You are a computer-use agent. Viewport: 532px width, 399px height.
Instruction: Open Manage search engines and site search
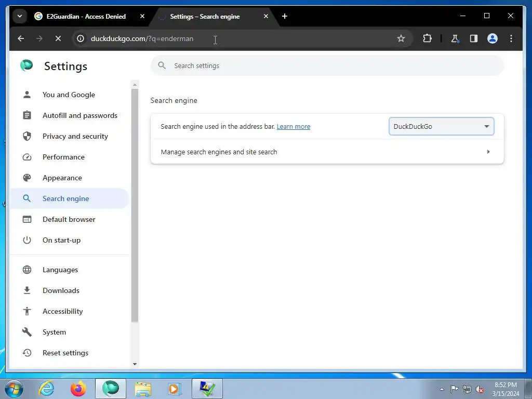(x=327, y=152)
